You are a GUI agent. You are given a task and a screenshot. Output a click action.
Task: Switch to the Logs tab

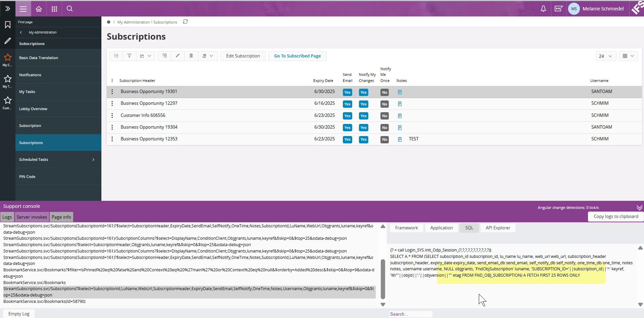pyautogui.click(x=7, y=217)
